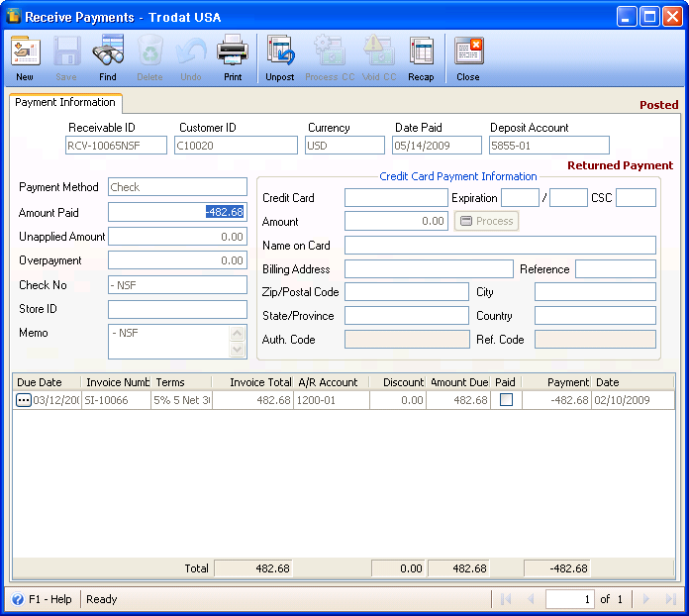Click ellipsis button in SI-10066 row
The width and height of the screenshot is (689, 616).
pos(24,400)
